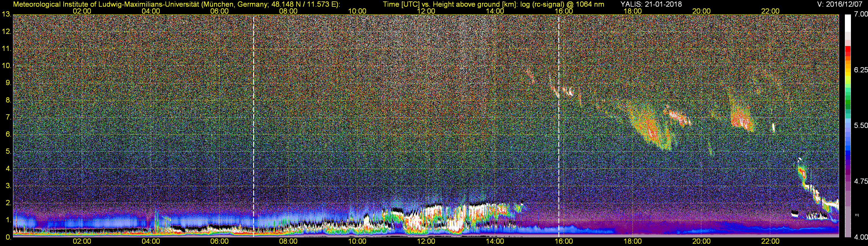This screenshot has width=868, height=246.
Task: Click the 10:00 label on bottom time axis
Action: coord(357,241)
